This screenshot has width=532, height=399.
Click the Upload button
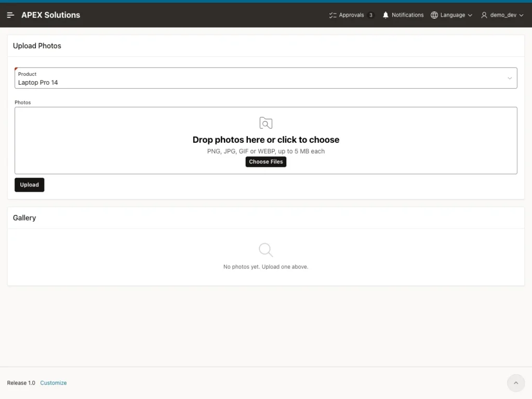(30, 185)
